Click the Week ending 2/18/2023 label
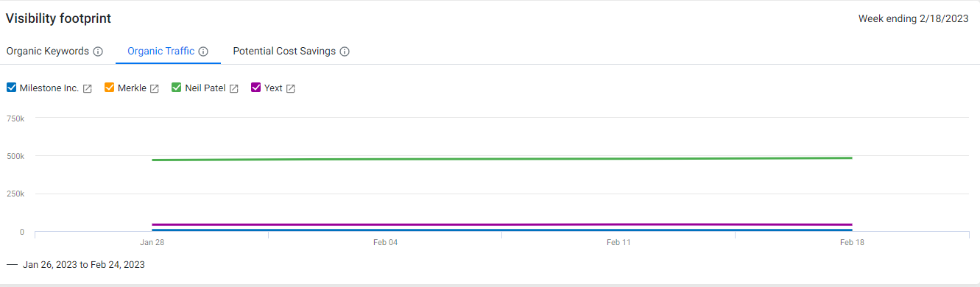This screenshot has width=980, height=287. click(913, 19)
